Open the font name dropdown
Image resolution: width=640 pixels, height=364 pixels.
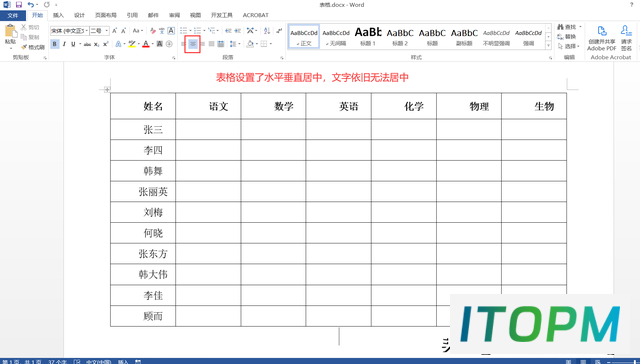(x=69, y=31)
